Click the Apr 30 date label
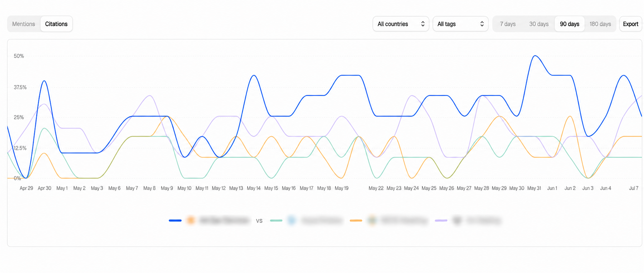This screenshot has height=273, width=644. [x=44, y=188]
